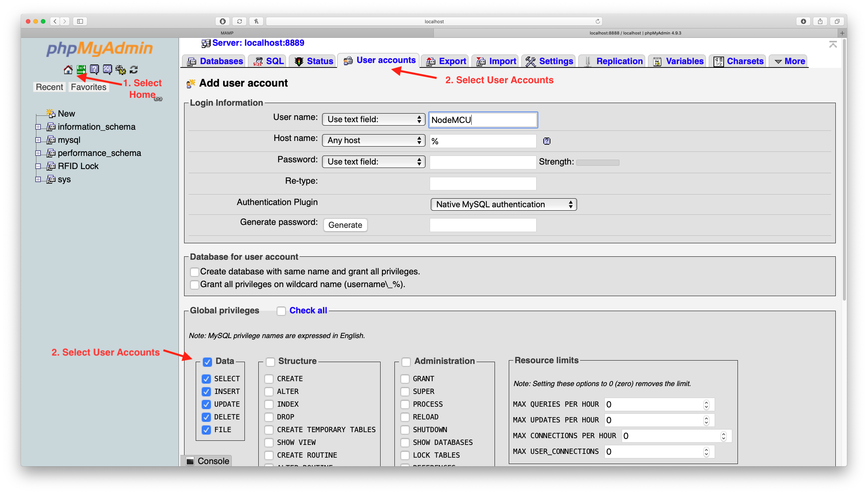
Task: Switch to the MAMP browser tab
Action: 227,33
